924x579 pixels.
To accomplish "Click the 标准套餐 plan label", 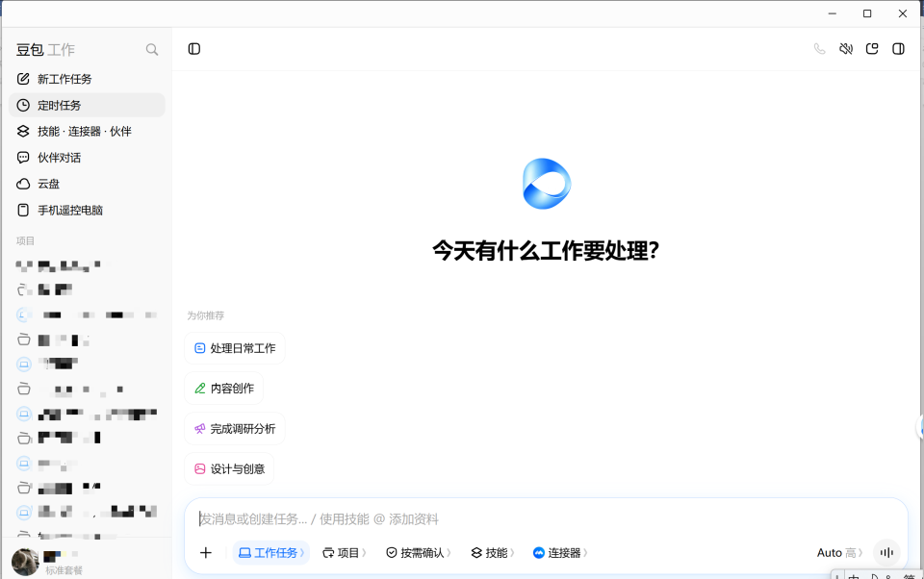I will point(64,570).
